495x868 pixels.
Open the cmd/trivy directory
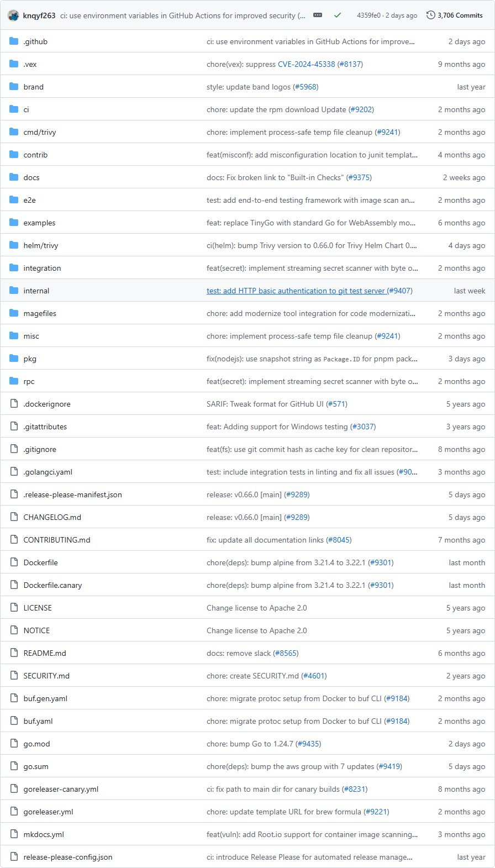click(x=40, y=132)
